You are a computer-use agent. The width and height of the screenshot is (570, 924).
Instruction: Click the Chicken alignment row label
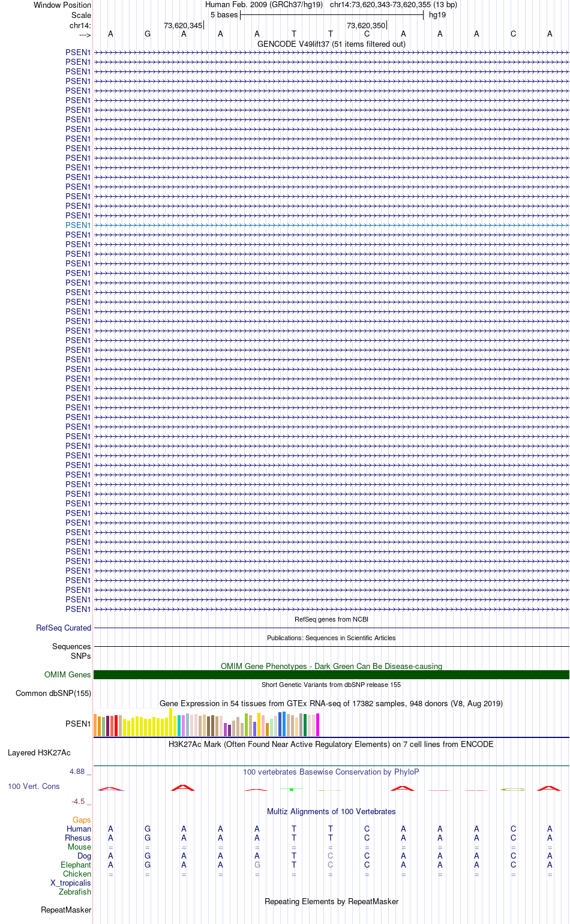(77, 874)
